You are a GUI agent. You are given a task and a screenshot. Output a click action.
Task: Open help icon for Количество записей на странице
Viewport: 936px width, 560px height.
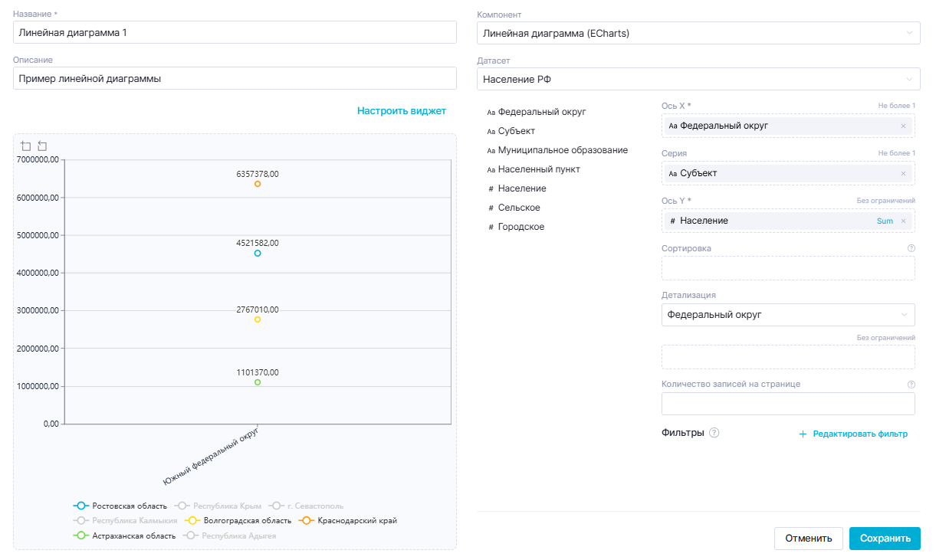[911, 385]
